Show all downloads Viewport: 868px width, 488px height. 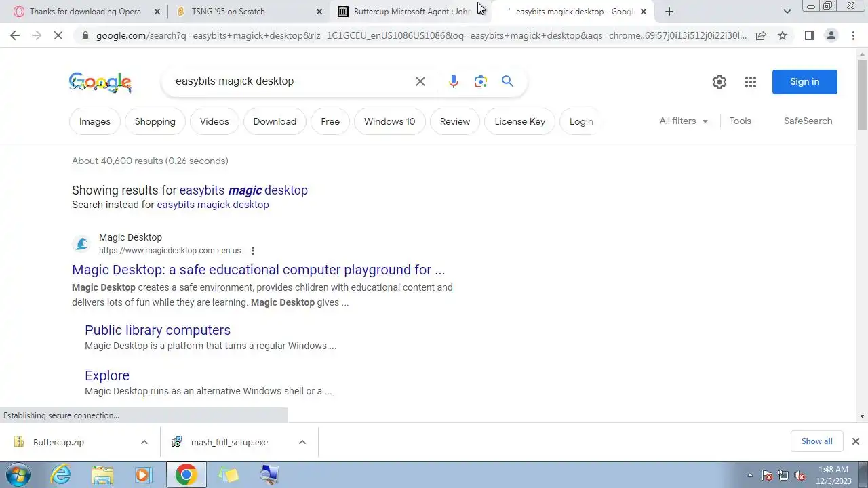tap(816, 441)
